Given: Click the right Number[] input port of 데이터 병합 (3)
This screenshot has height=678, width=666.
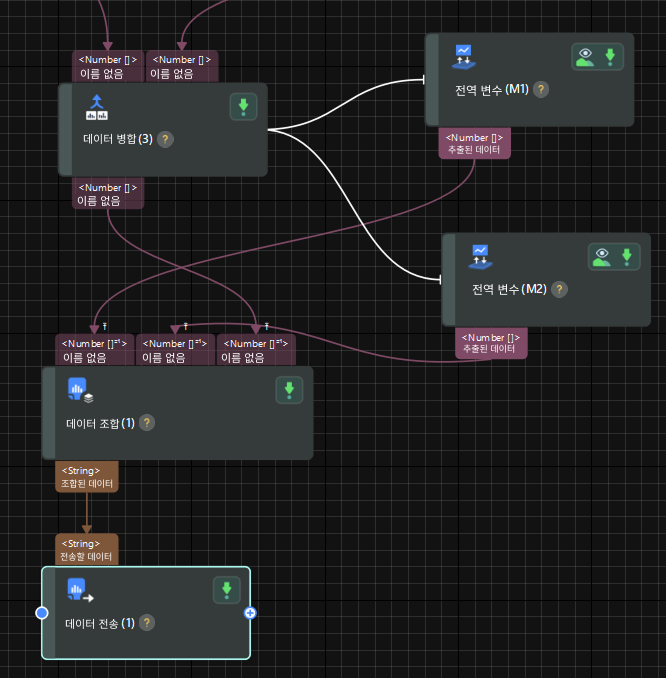Looking at the screenshot, I should pyautogui.click(x=182, y=67).
